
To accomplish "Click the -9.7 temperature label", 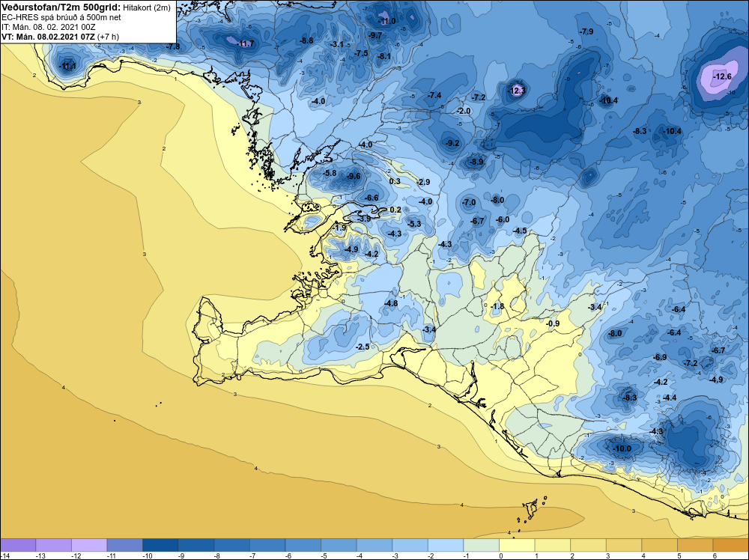I will (x=375, y=35).
